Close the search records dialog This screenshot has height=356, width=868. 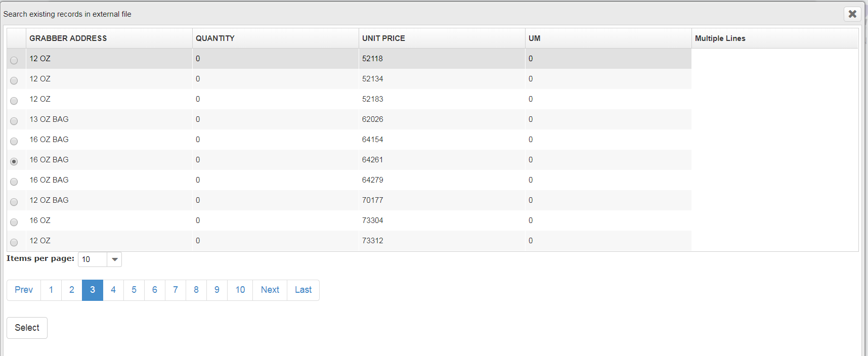852,14
